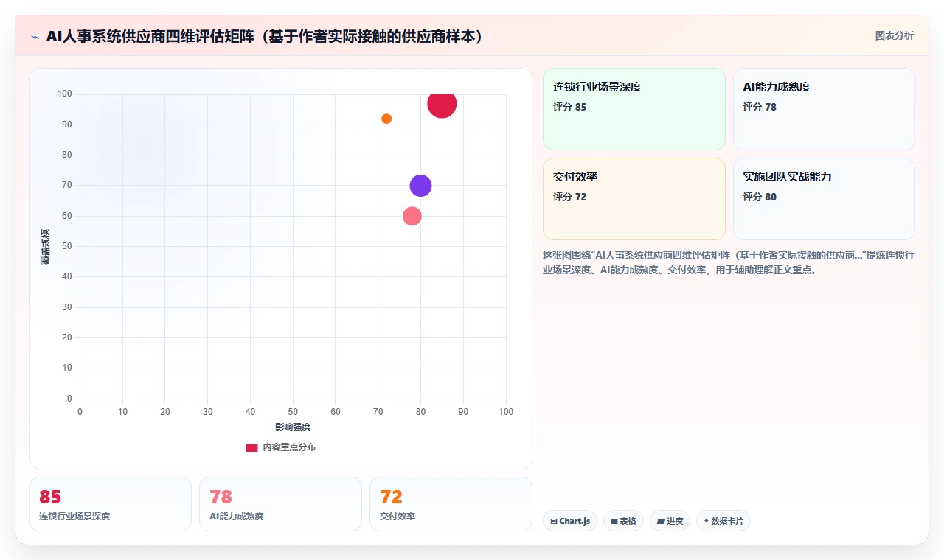
Task: Click the 85 连锁行业场景深度 stat card
Action: [110, 504]
